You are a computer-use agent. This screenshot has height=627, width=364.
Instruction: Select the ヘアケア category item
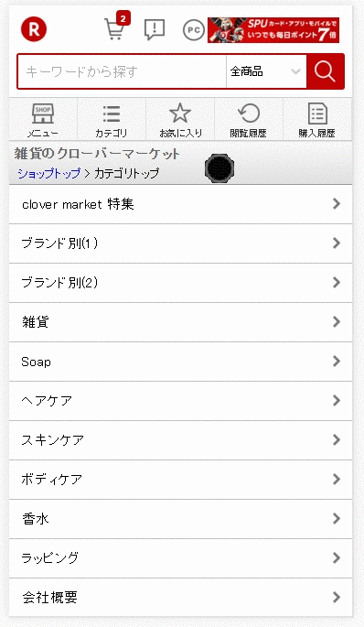pyautogui.click(x=180, y=401)
